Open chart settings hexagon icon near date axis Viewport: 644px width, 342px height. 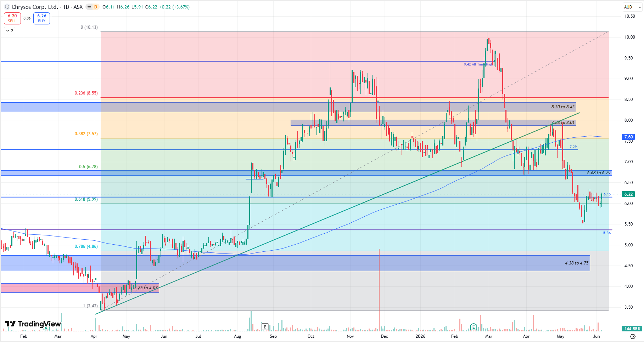[x=633, y=336]
